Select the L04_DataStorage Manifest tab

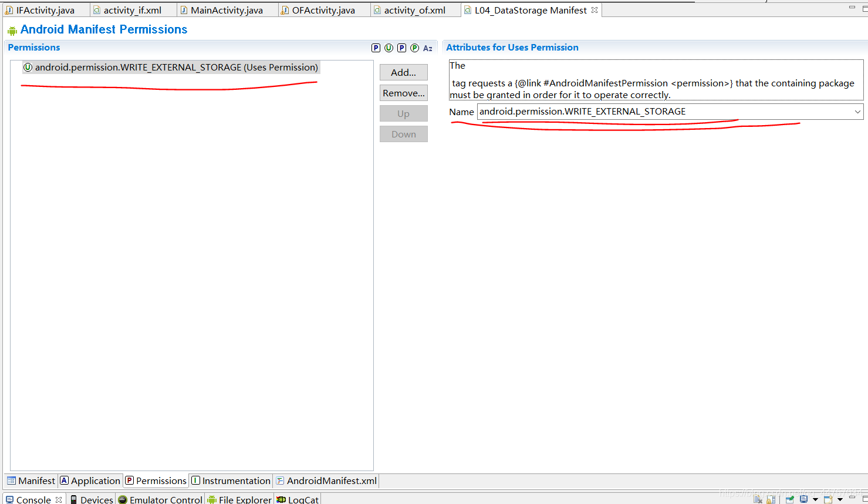(x=531, y=10)
